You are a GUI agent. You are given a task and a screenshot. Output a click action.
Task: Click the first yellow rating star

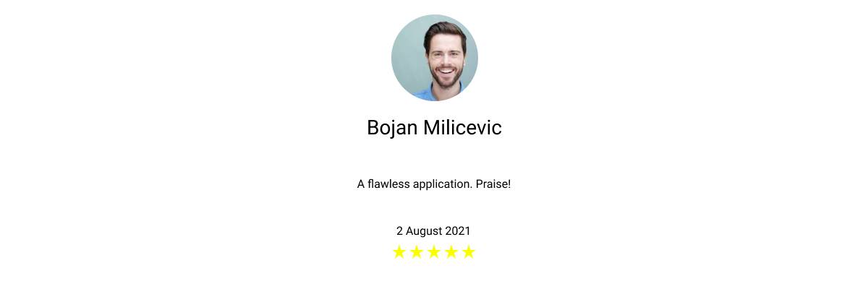pyautogui.click(x=399, y=252)
